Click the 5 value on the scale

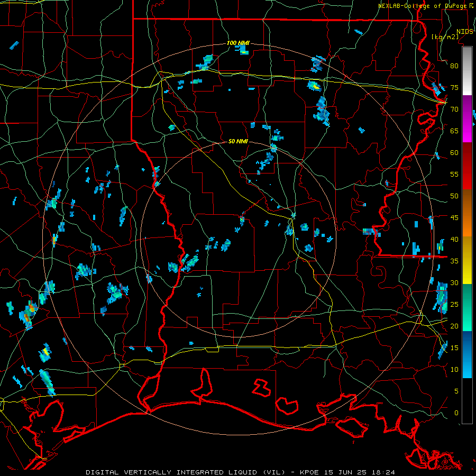(x=456, y=391)
